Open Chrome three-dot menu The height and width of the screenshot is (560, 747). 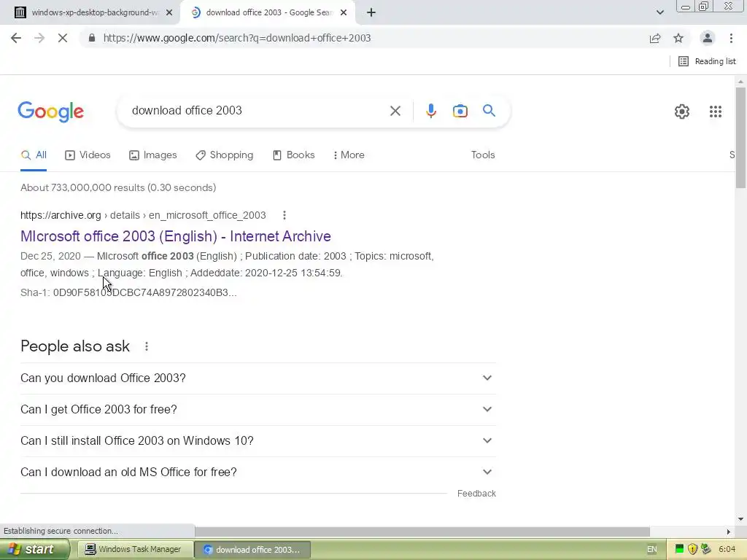click(x=731, y=38)
